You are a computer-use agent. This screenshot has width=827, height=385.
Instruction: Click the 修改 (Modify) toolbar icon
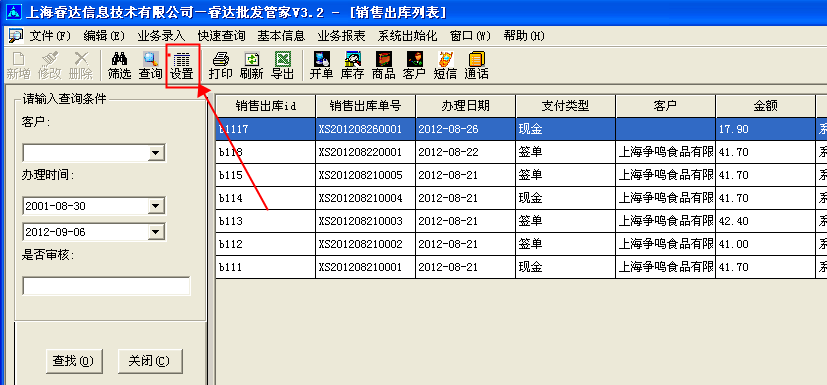(50, 65)
